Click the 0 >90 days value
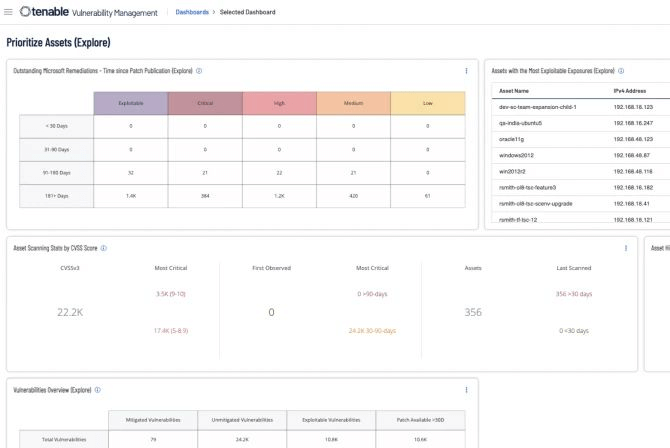The height and width of the screenshot is (448, 670). pos(372,294)
